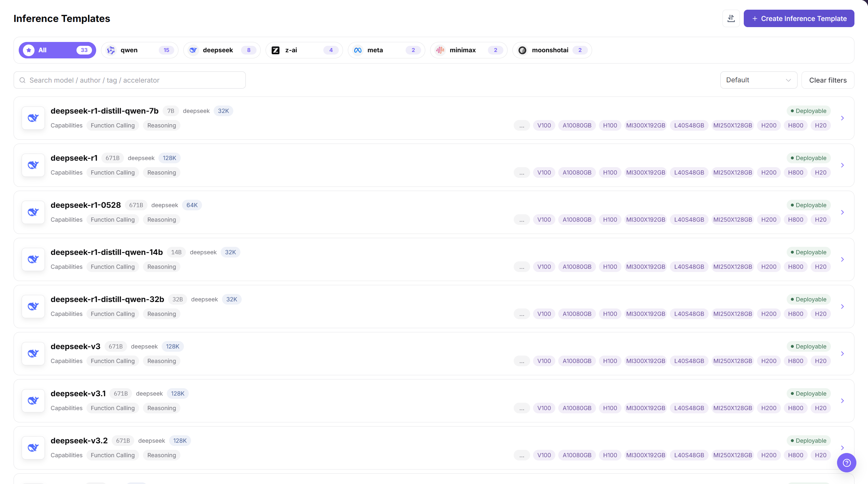Click the qwen logo in filter tabs
Viewport: 868px width, 484px height.
[x=111, y=50]
